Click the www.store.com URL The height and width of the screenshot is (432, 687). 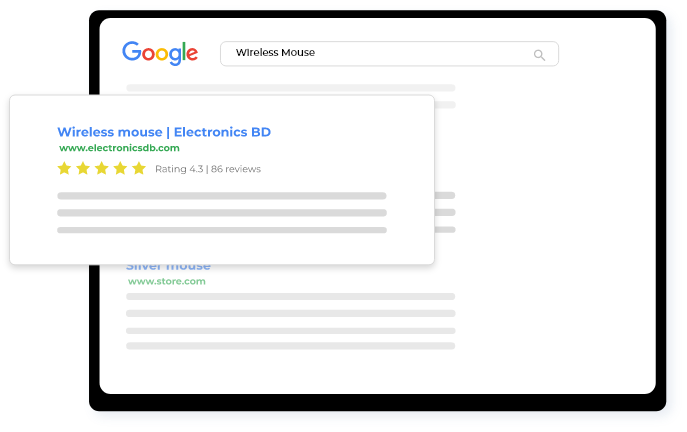pos(166,281)
